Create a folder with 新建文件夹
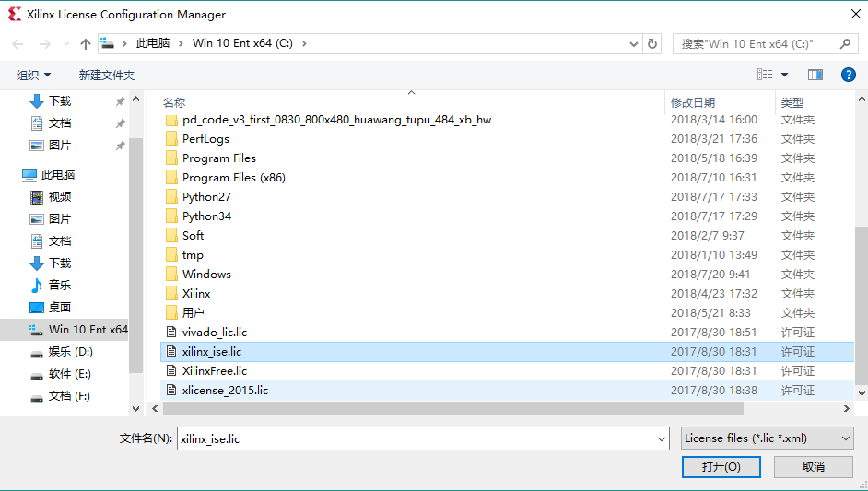 coord(107,75)
